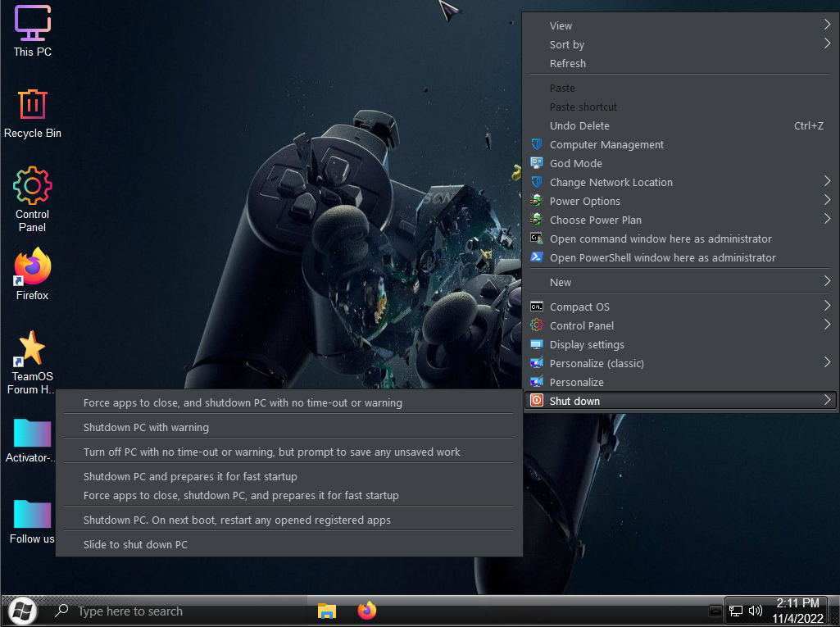Expand the Personalize (classic) submenu arrow
Viewport: 840px width, 627px height.
(827, 362)
